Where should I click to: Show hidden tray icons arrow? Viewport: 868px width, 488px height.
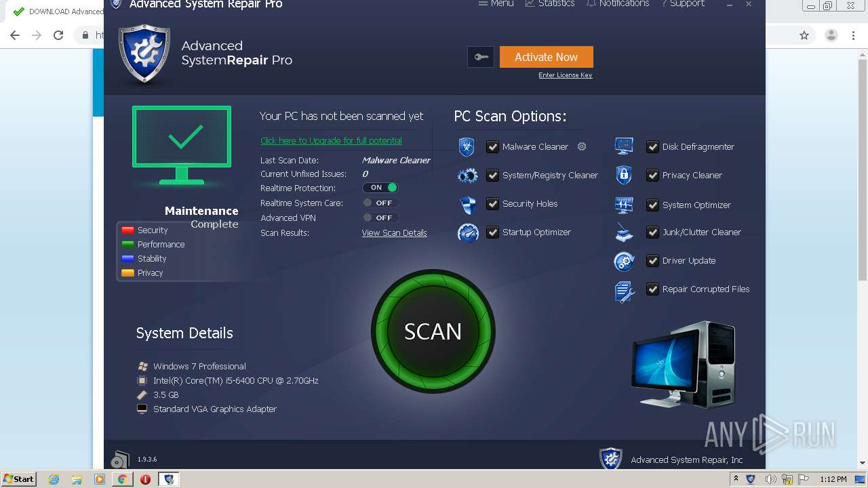[736, 479]
